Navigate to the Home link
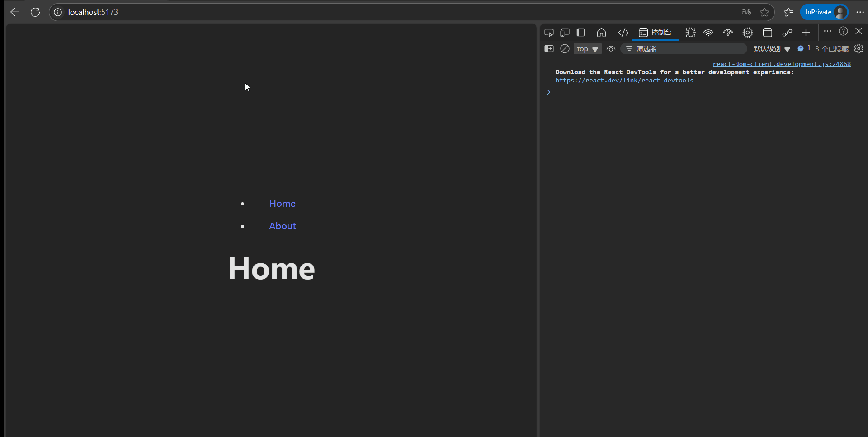The width and height of the screenshot is (868, 437). (283, 204)
